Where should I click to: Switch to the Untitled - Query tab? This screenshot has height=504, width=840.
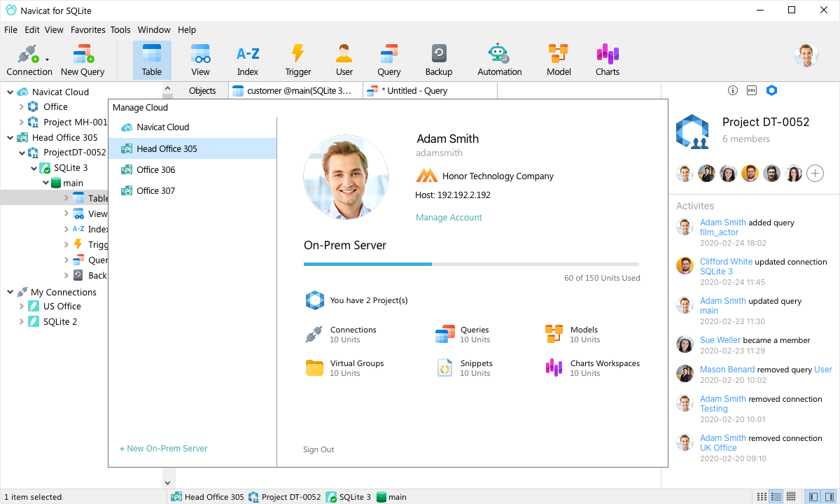pos(430,90)
